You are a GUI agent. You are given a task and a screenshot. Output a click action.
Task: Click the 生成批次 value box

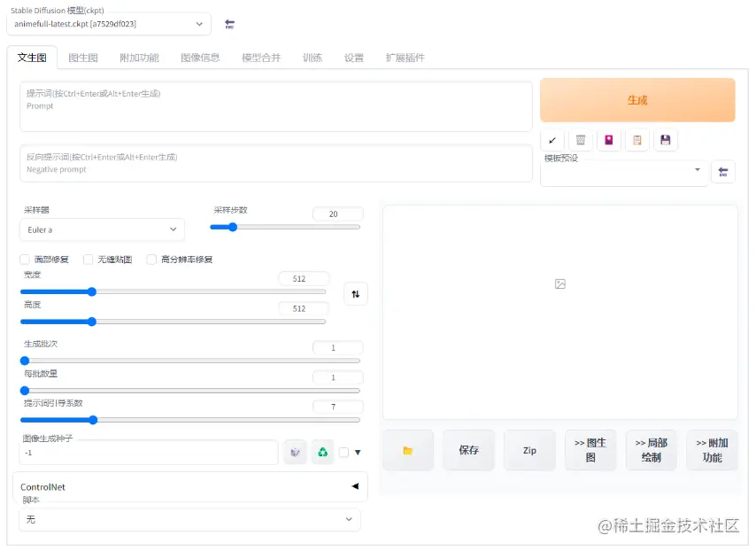[337, 348]
